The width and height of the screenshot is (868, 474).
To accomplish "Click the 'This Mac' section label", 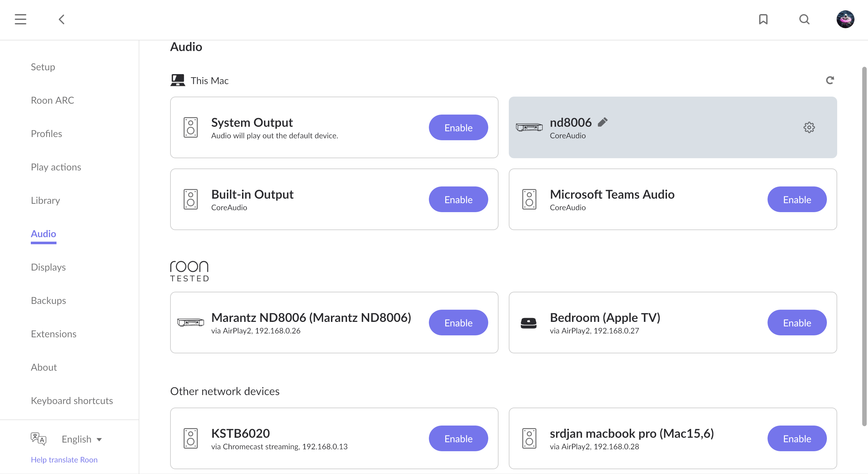I will pos(210,81).
